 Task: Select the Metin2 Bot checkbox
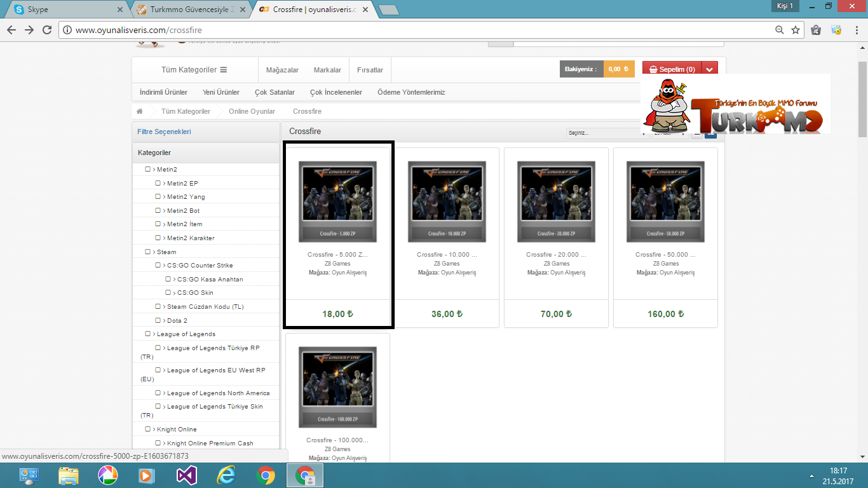tap(158, 210)
